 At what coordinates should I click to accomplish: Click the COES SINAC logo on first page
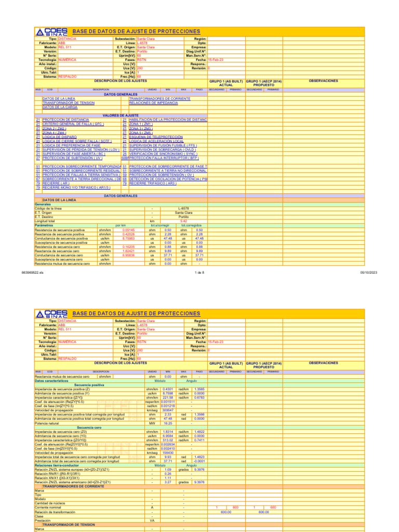pyautogui.click(x=51, y=32)
